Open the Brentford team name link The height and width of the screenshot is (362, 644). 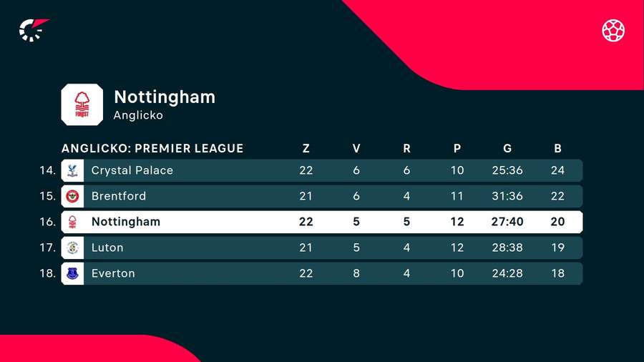click(118, 196)
